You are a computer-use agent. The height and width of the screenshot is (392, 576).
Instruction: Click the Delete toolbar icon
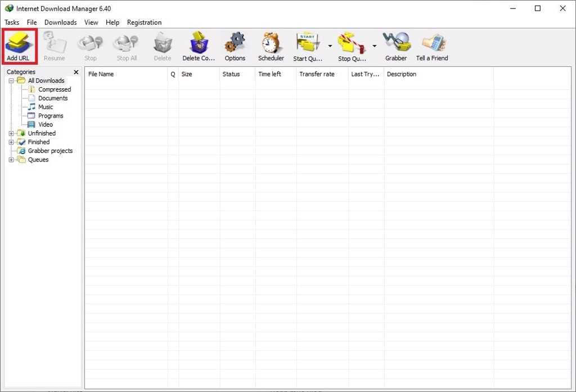click(x=163, y=46)
